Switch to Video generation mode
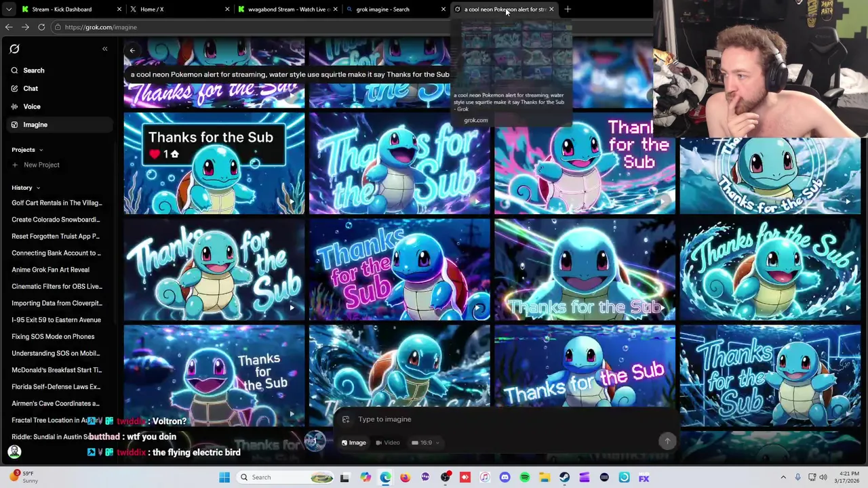 point(387,443)
